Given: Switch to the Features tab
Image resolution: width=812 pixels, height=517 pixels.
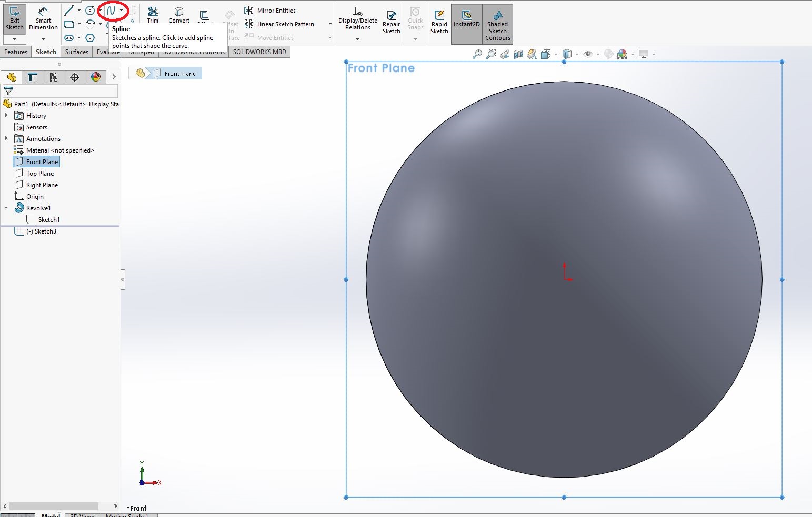Looking at the screenshot, I should click(16, 52).
